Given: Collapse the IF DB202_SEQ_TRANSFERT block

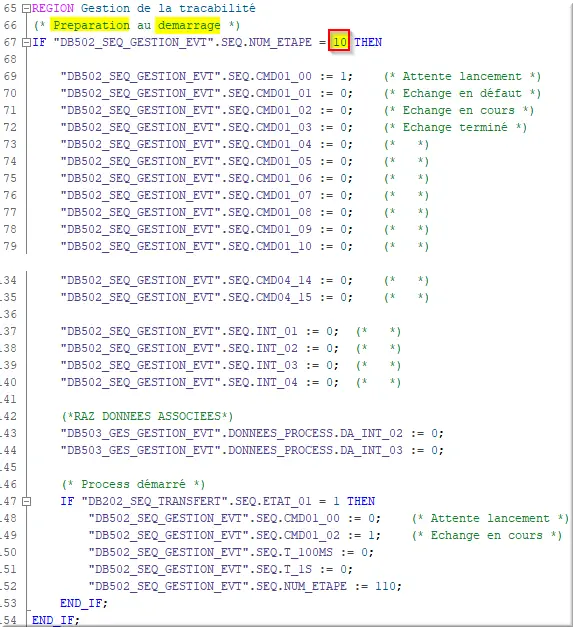Looking at the screenshot, I should tap(26, 501).
